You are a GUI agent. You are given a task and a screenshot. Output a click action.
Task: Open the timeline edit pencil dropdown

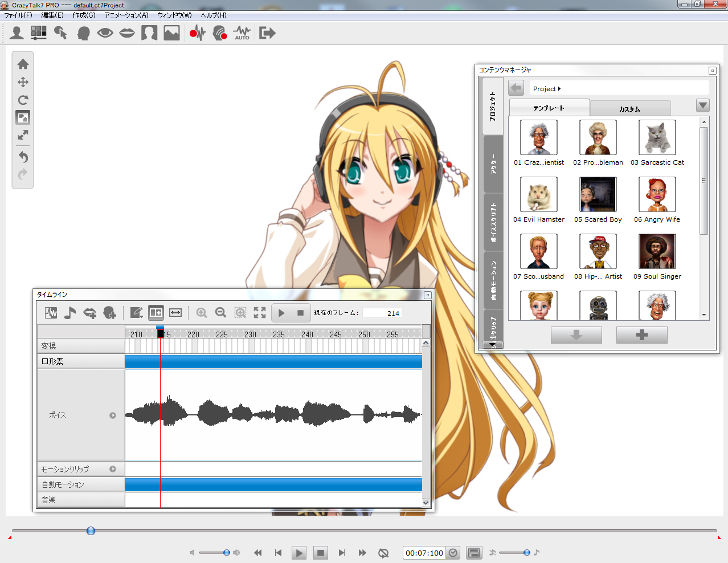(137, 312)
